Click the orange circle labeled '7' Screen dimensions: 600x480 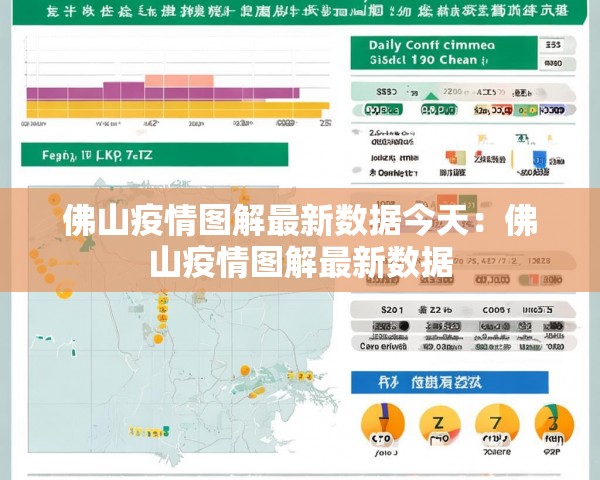point(496,425)
